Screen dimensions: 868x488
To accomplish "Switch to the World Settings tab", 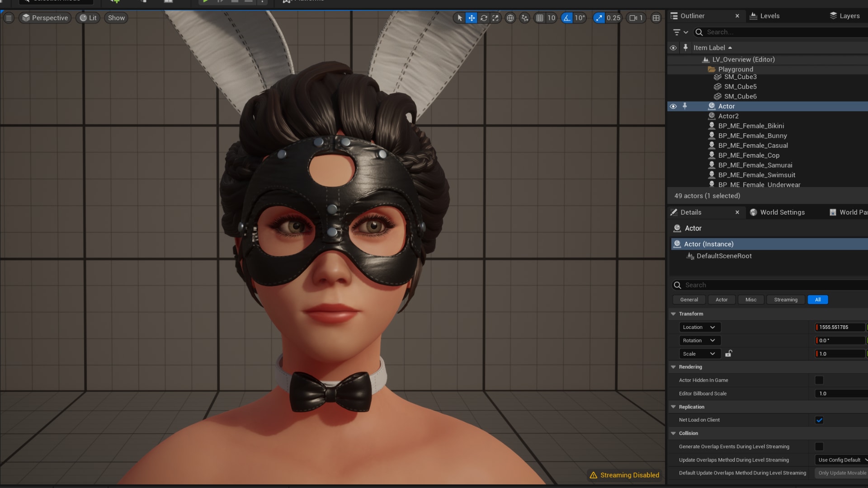I will 782,212.
